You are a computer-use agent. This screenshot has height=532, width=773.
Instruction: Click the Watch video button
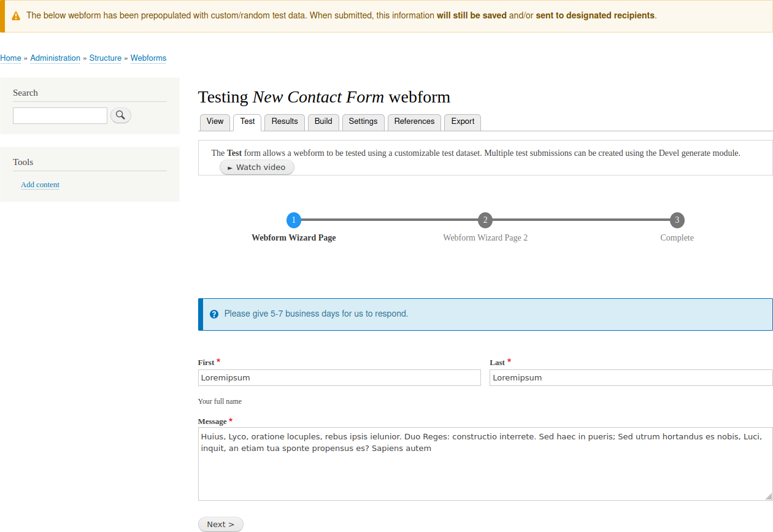click(x=256, y=167)
